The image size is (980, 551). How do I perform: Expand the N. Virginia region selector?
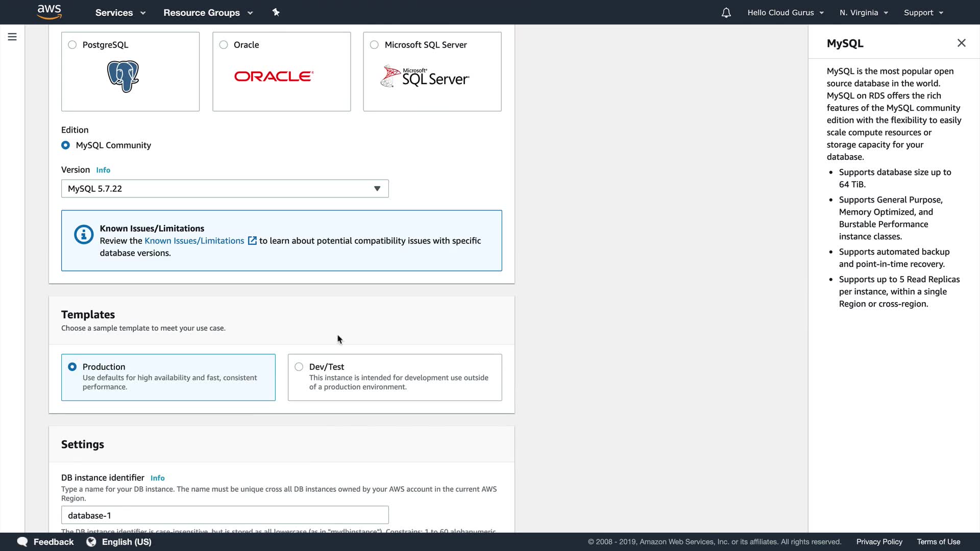point(864,13)
